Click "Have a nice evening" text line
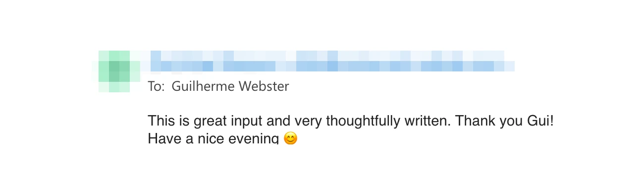Image resolution: width=644 pixels, height=194 pixels. (214, 138)
